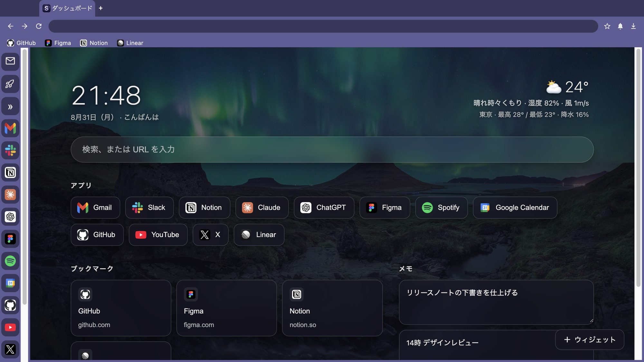
Task: Click the rocket icon in the sidebar
Action: point(10,84)
